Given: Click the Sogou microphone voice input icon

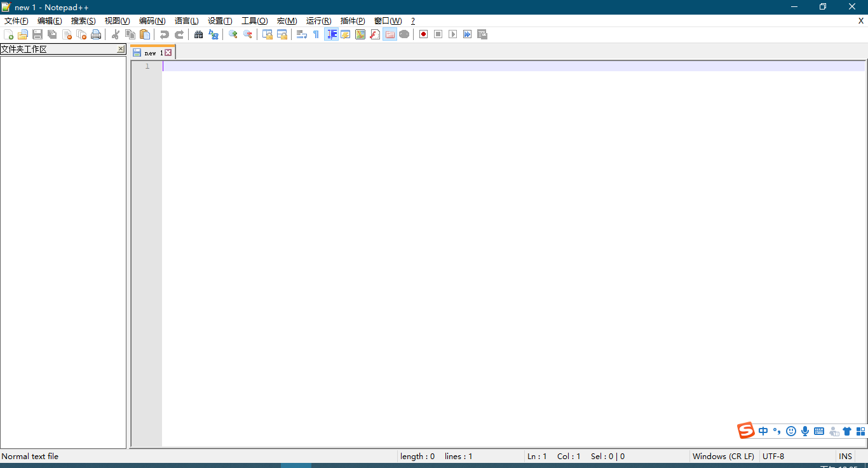Looking at the screenshot, I should point(805,431).
